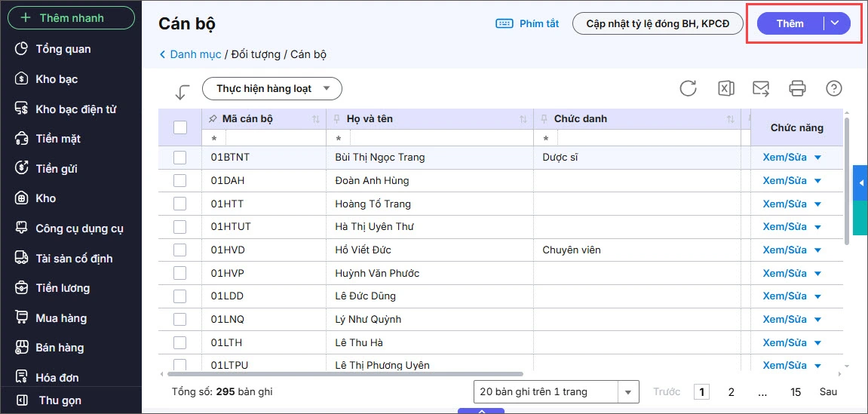The height and width of the screenshot is (414, 868).
Task: Go to Kho bạc điện tử menu
Action: tap(75, 109)
